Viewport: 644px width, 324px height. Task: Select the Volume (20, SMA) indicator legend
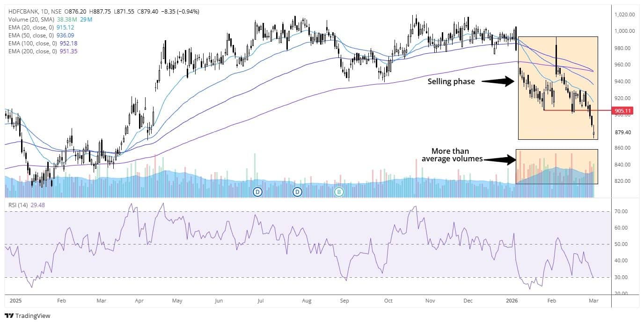pyautogui.click(x=32, y=19)
